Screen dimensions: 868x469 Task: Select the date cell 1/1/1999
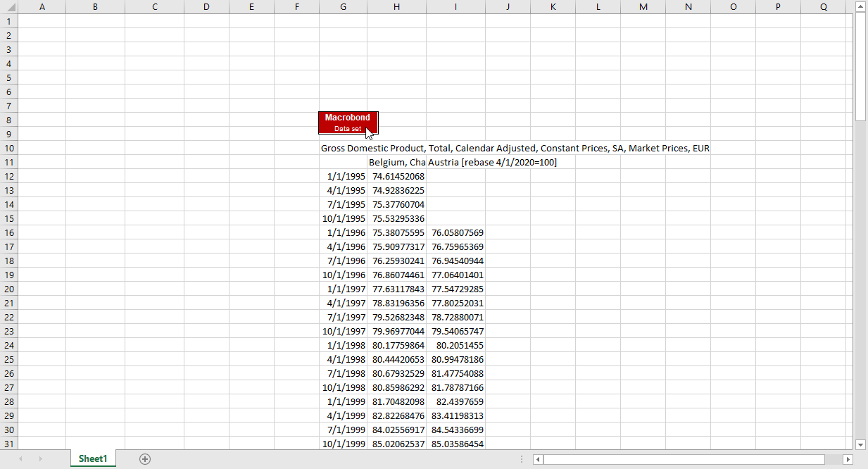(343, 401)
